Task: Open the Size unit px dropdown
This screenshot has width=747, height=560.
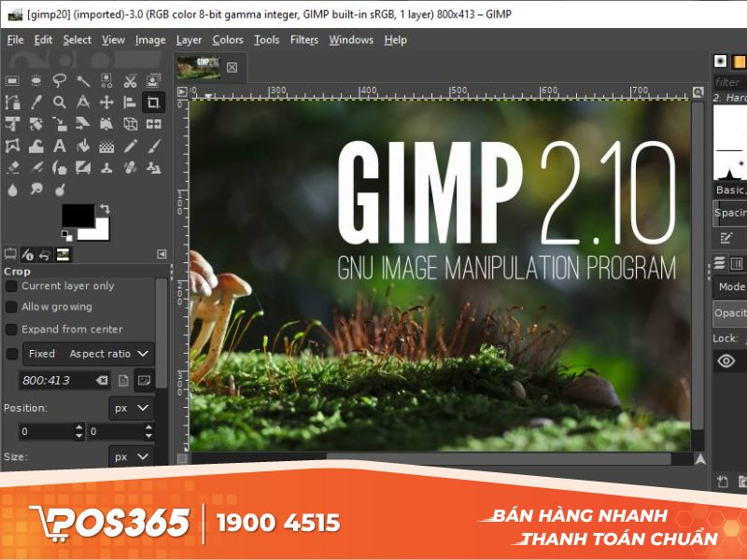Action: (x=132, y=456)
